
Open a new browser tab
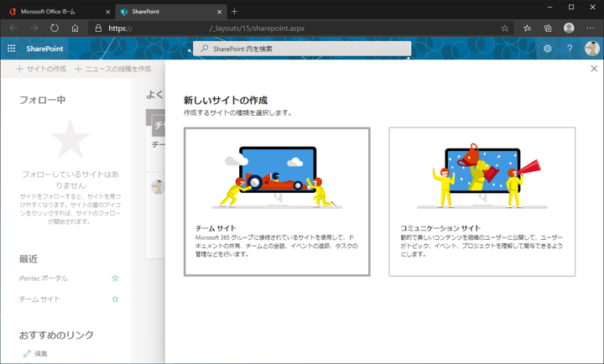(x=234, y=12)
